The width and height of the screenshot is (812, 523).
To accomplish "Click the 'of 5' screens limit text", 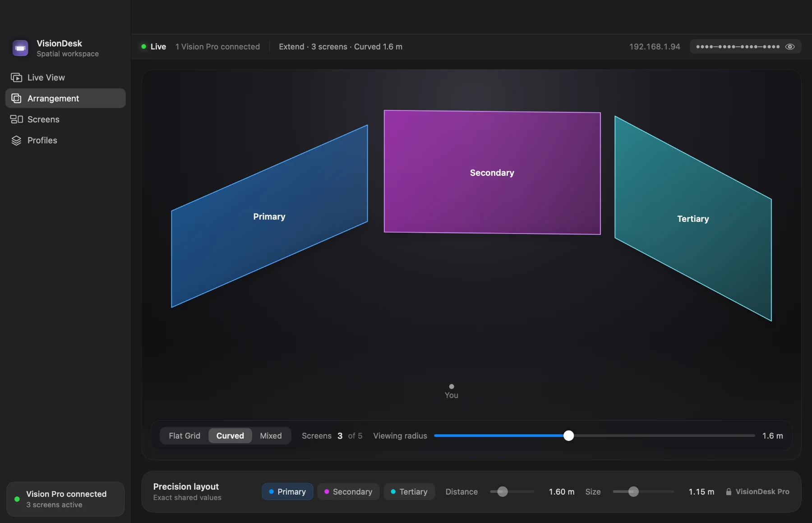I will [355, 436].
